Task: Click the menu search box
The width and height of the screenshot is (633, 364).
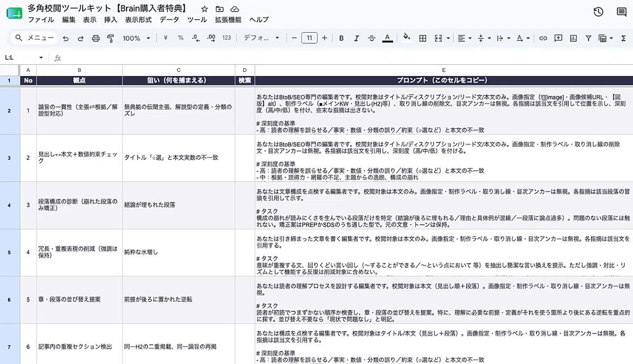Action: (x=34, y=38)
